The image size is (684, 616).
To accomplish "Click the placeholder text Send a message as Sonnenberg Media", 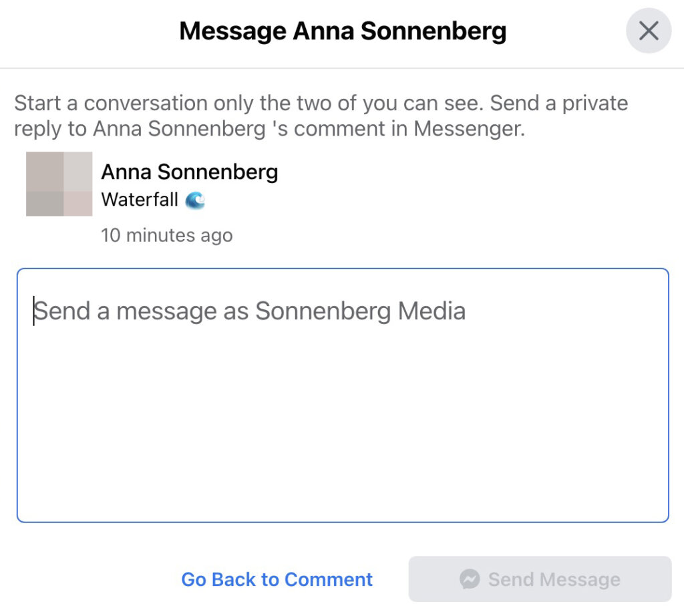I will [250, 310].
